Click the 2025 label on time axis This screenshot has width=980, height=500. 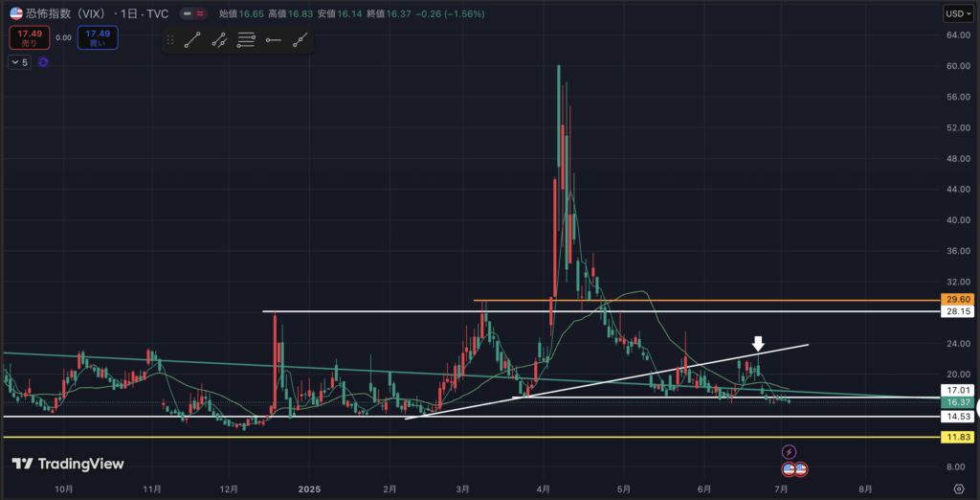pos(309,489)
